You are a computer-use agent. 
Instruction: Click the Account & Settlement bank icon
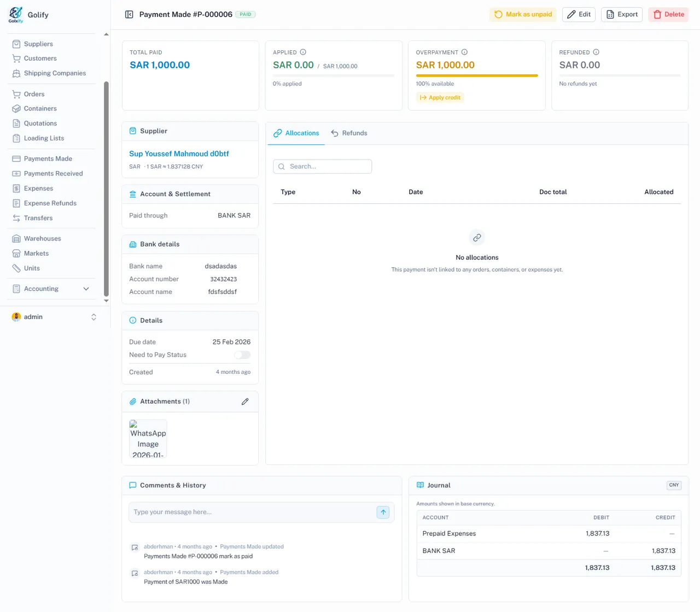(133, 194)
